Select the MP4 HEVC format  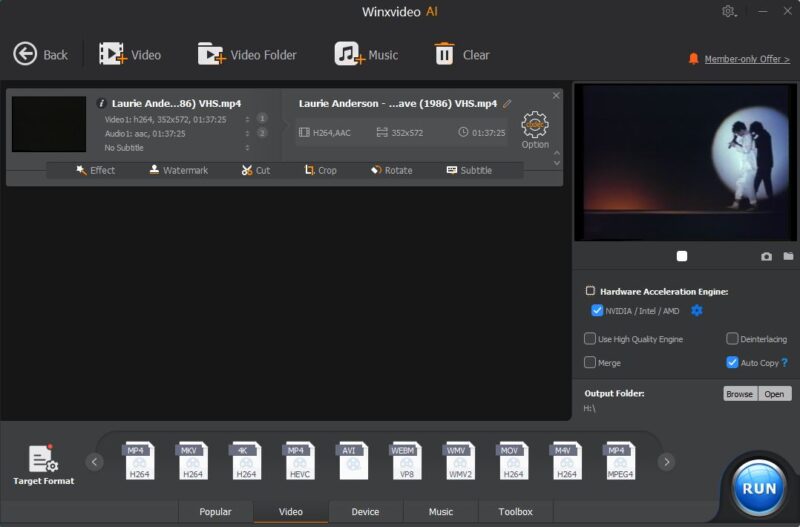(x=299, y=461)
